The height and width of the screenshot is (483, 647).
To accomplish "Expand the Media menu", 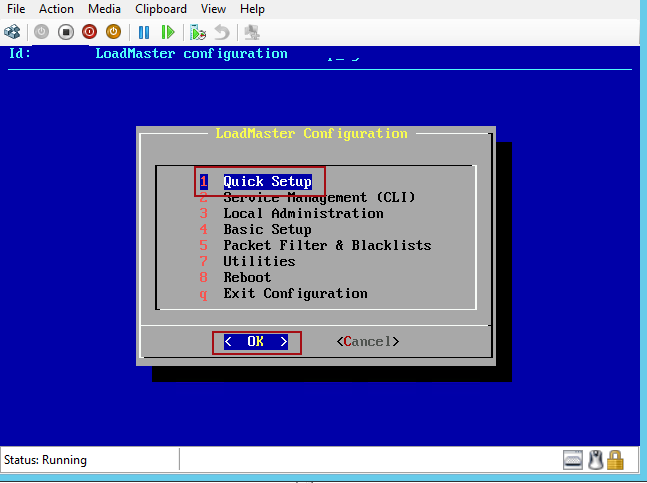I will click(x=104, y=9).
